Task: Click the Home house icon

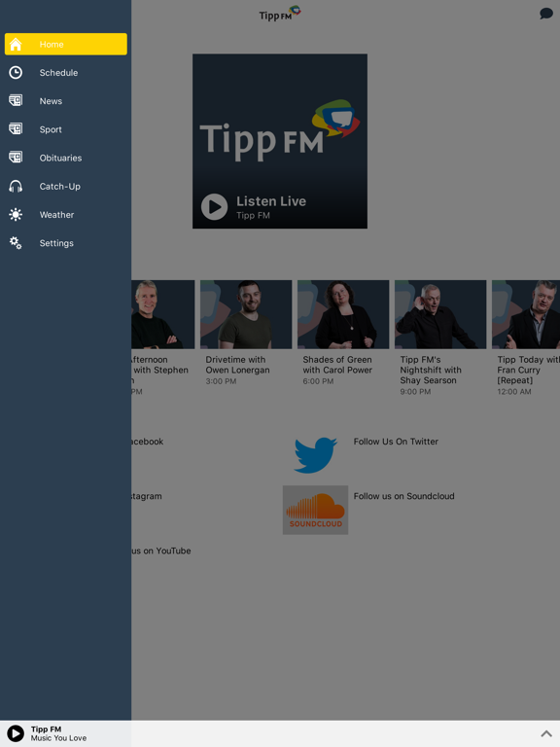Action: [x=16, y=44]
